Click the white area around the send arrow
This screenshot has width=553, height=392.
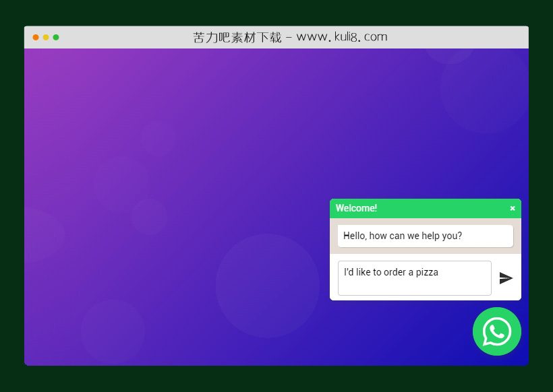(506, 292)
